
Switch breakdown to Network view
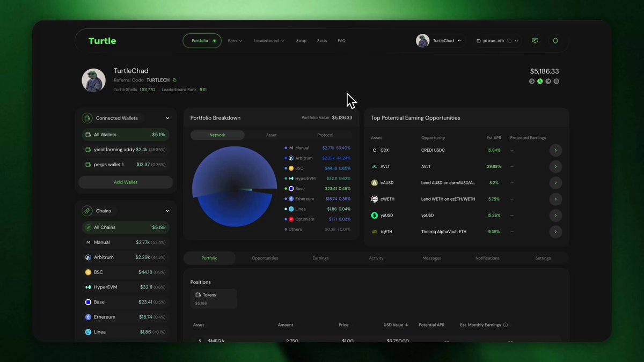[217, 135]
